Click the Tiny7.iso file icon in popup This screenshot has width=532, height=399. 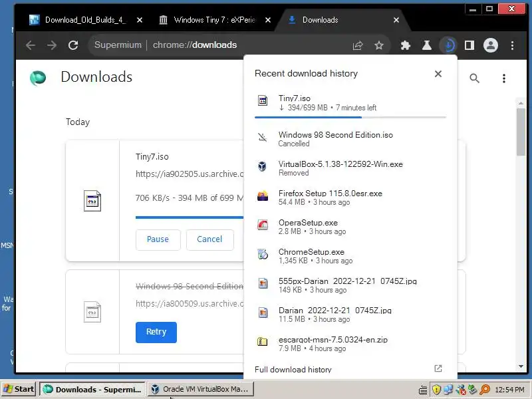click(x=263, y=101)
